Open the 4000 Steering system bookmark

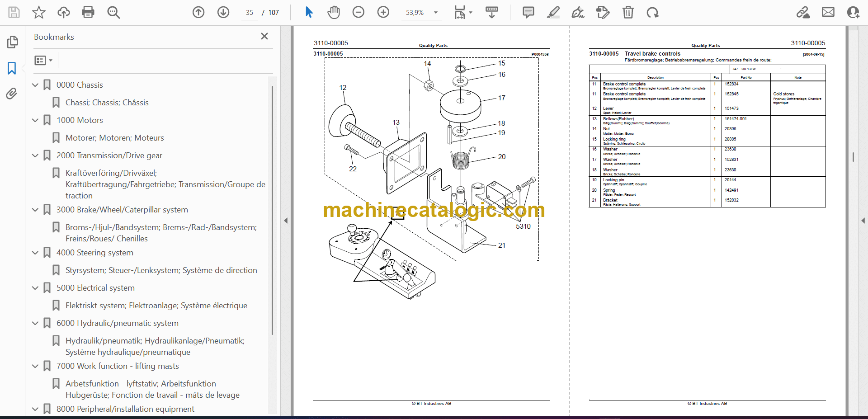tap(95, 253)
